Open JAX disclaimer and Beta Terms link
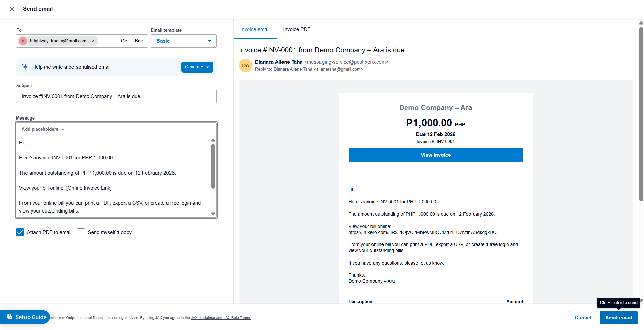Viewport: 644px width, 330px height. (x=220, y=318)
